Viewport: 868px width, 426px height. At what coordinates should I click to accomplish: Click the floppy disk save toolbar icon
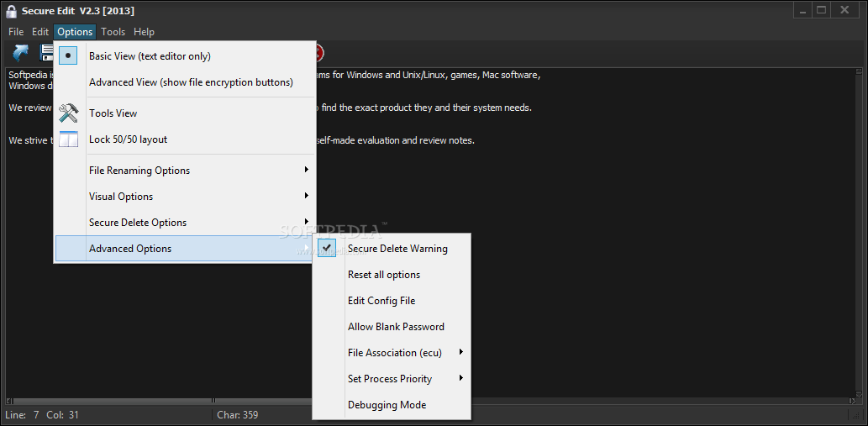(46, 53)
